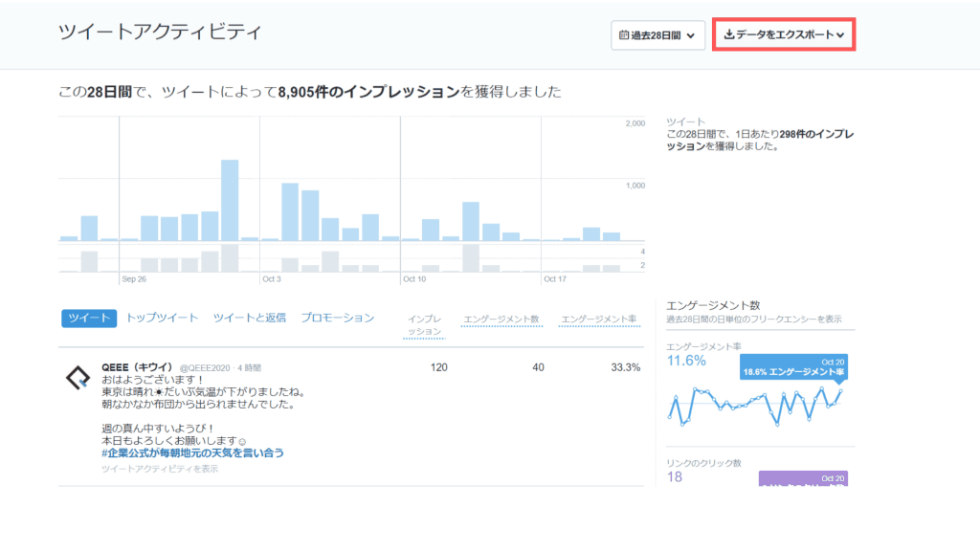
Task: Click the 40 engagements value
Action: (x=538, y=367)
